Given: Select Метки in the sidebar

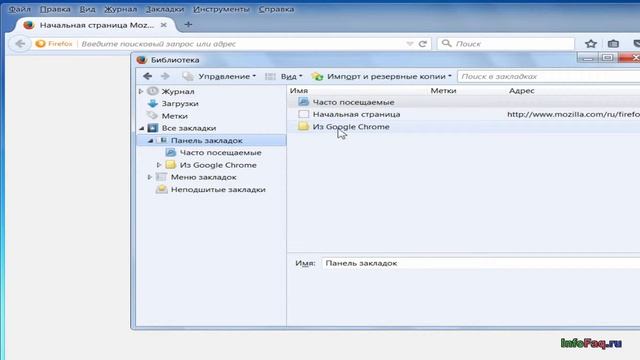Looking at the screenshot, I should click(x=175, y=116).
